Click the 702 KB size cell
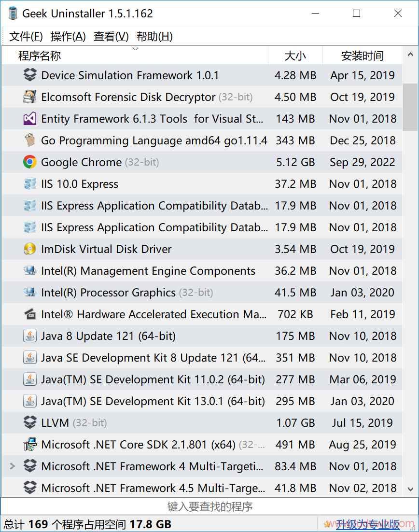Viewport: 419px width, 532px height. point(295,314)
